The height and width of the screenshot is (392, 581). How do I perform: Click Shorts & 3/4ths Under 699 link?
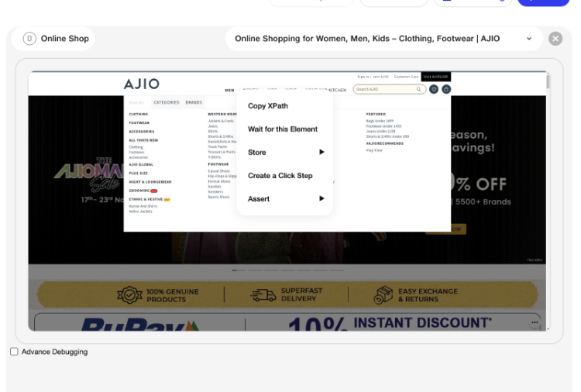point(387,136)
